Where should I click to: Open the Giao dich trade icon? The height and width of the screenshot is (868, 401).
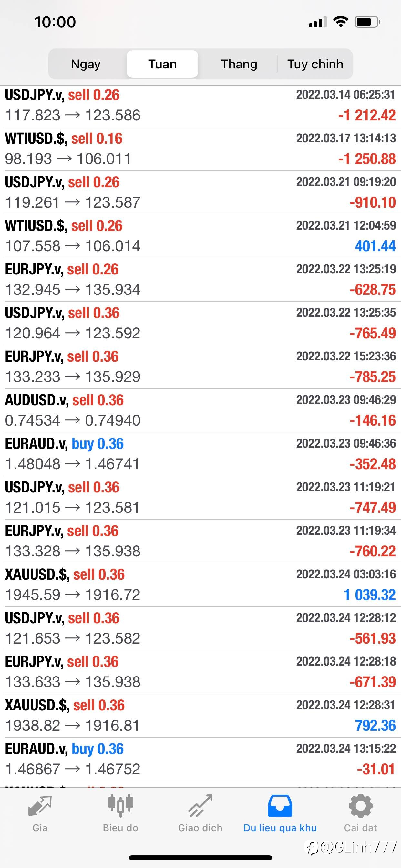pyautogui.click(x=200, y=806)
